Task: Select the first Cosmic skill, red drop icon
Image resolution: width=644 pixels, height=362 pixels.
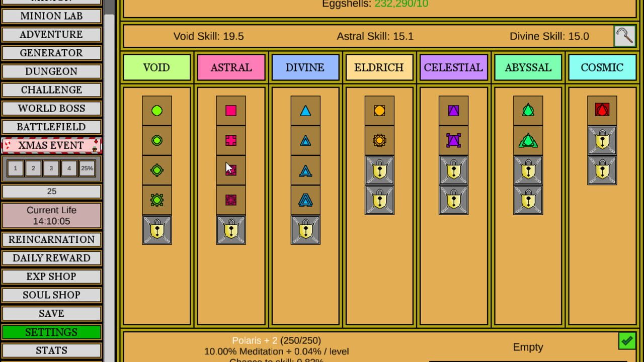Action: [602, 111]
